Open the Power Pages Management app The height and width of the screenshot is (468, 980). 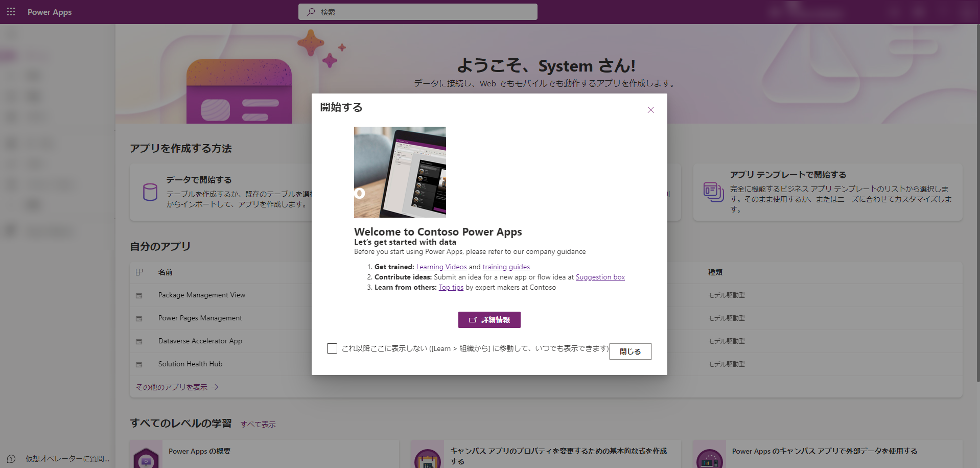pos(200,318)
